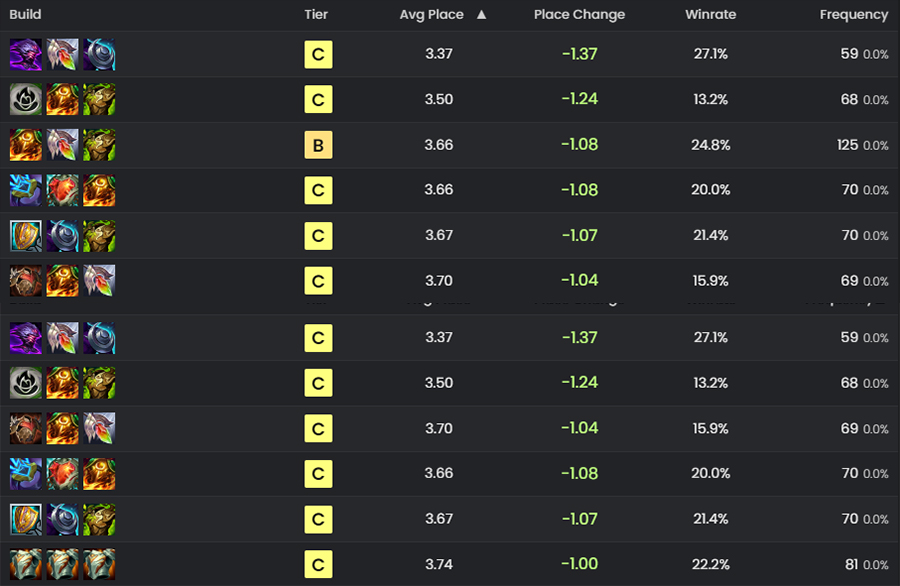Click the rightmost chestplate icon in the bottom row
The height and width of the screenshot is (586, 900).
pos(99,564)
